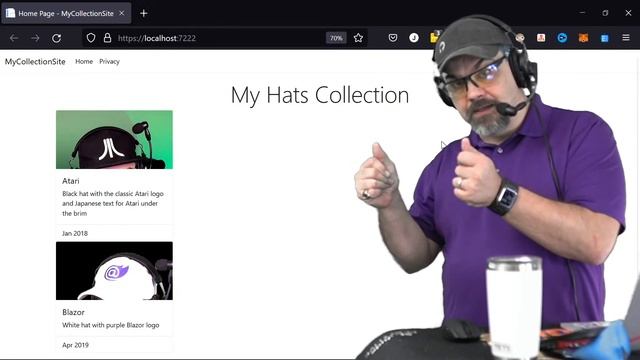The image size is (640, 360).
Task: Select the Atari card title
Action: pyautogui.click(x=71, y=181)
